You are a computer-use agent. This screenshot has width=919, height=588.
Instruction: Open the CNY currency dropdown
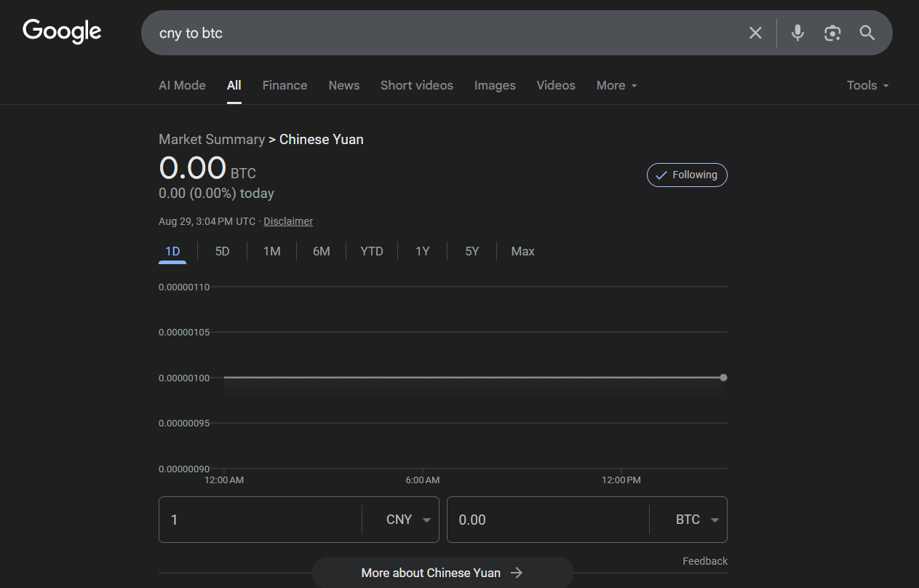[x=408, y=520]
